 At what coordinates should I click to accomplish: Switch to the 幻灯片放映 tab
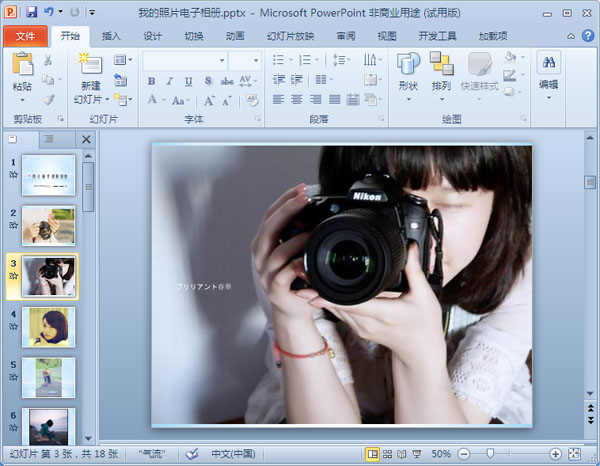pos(290,36)
